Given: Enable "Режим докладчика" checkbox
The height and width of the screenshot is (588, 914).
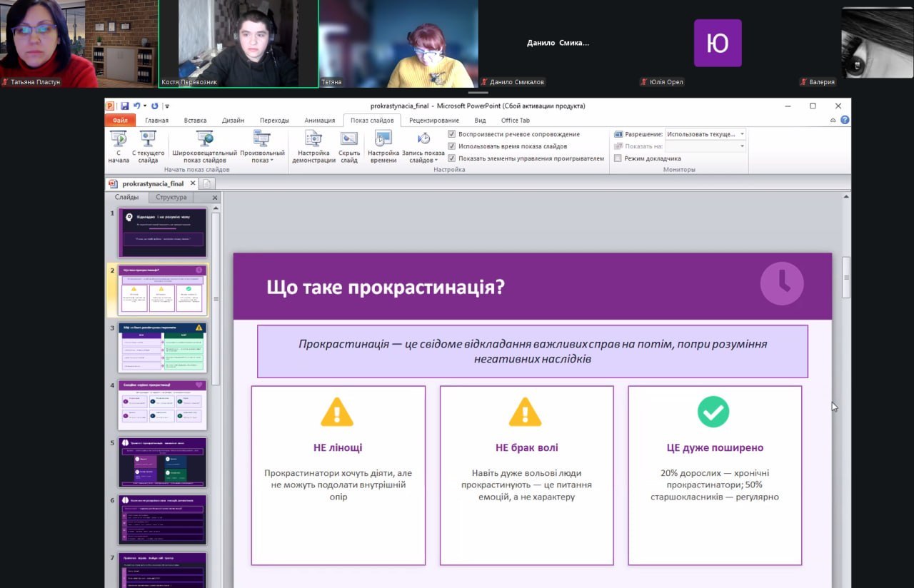Looking at the screenshot, I should point(618,158).
